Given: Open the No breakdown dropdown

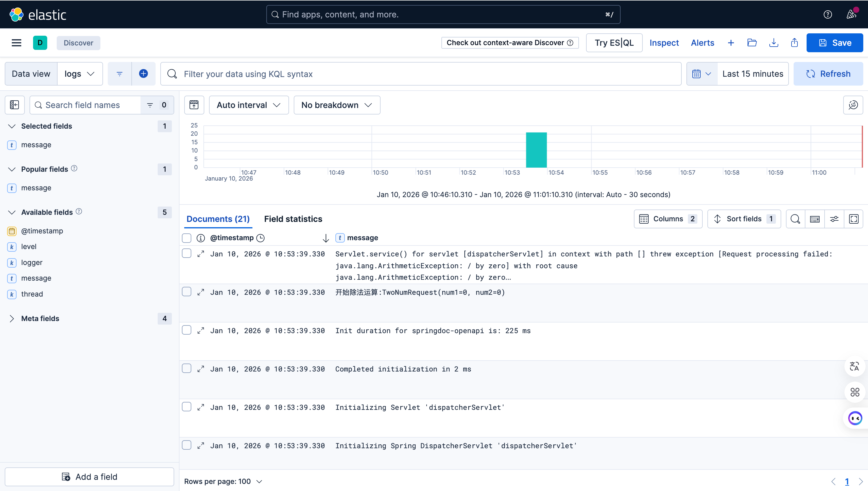Looking at the screenshot, I should coord(337,105).
